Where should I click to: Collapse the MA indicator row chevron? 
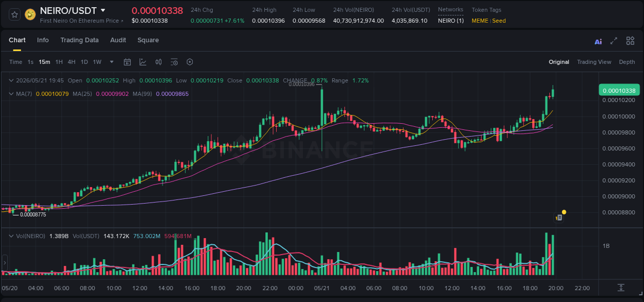11,94
